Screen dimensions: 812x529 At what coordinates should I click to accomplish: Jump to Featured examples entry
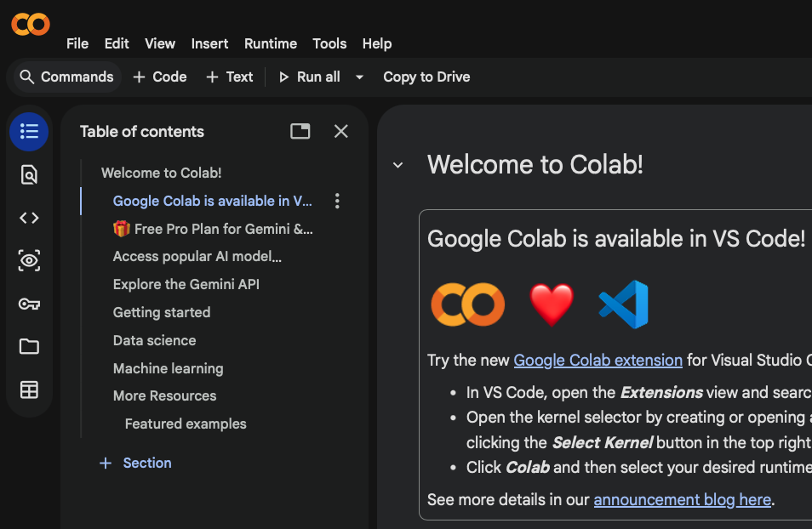(x=186, y=424)
